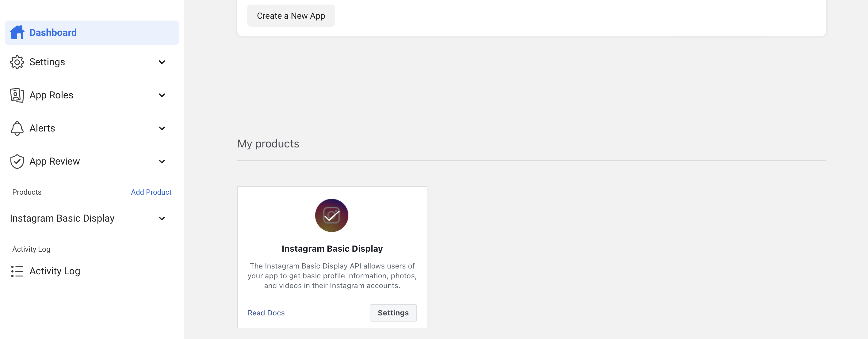
Task: Click the Settings gear icon in sidebar
Action: pyautogui.click(x=17, y=62)
